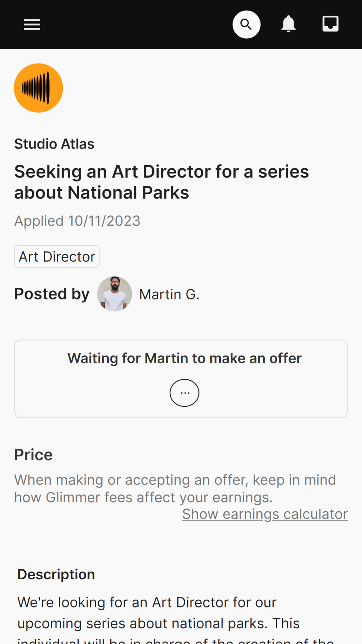This screenshot has height=644, width=362.
Task: Open the inbox tray icon
Action: (x=330, y=24)
